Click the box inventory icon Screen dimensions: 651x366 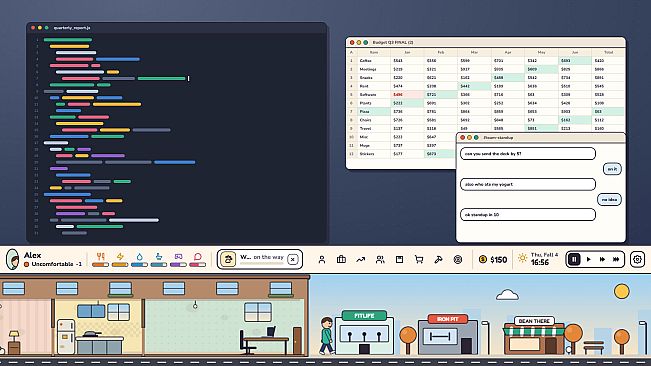coord(399,260)
